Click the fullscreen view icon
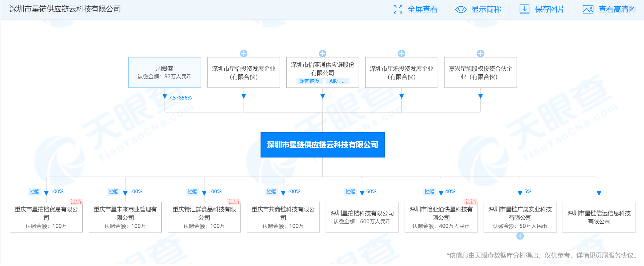Screen dimensions: 644x266 (398, 9)
